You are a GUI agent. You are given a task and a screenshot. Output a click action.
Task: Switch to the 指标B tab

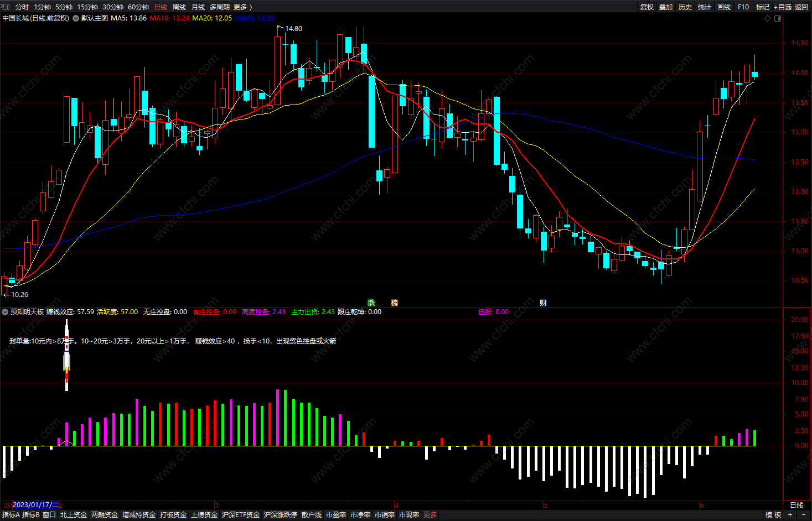tap(31, 515)
